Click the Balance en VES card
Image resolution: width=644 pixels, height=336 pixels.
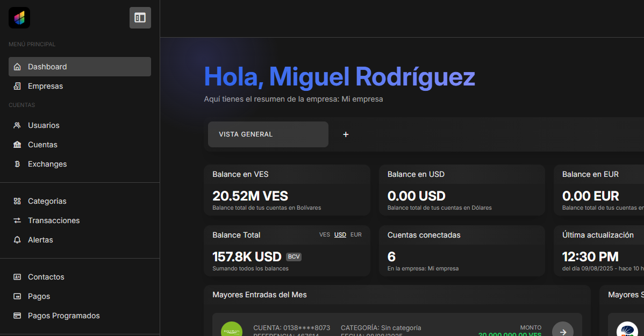point(287,190)
